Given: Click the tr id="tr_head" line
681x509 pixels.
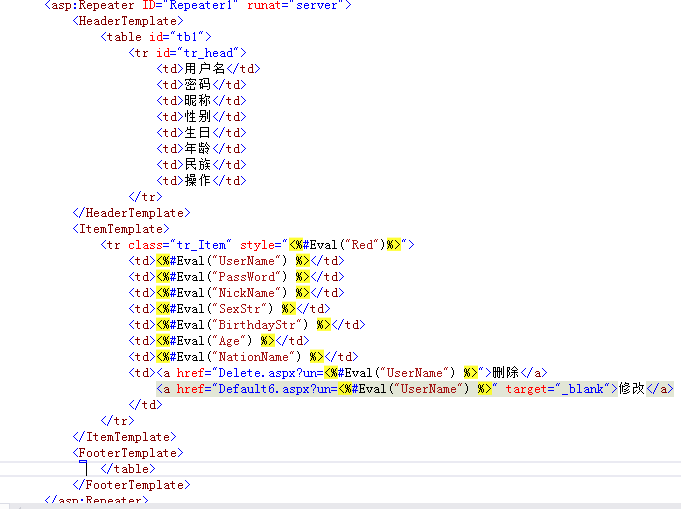Looking at the screenshot, I should [187, 53].
